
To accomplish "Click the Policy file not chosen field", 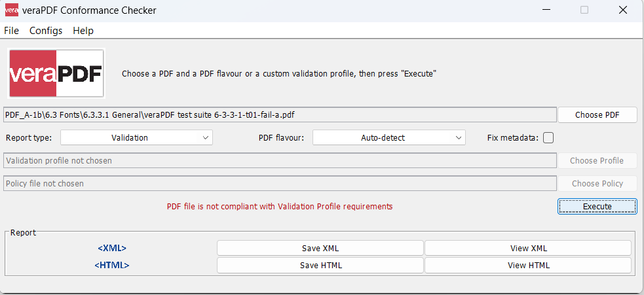I will 280,183.
